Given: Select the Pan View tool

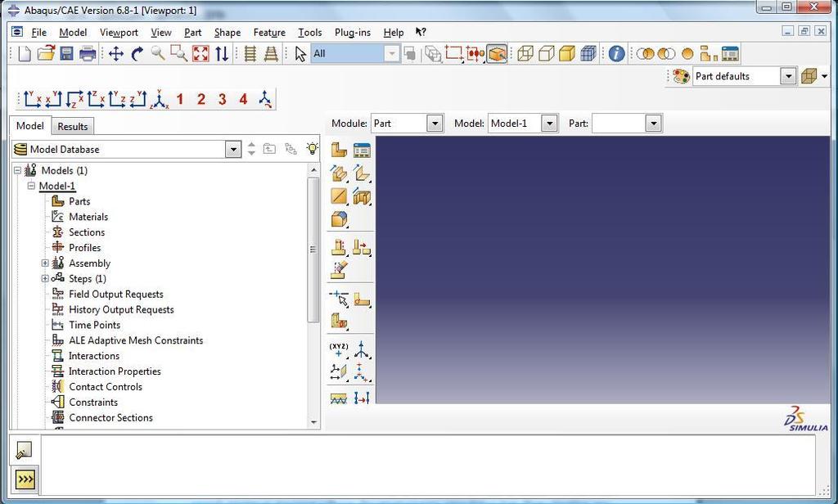Looking at the screenshot, I should [116, 53].
